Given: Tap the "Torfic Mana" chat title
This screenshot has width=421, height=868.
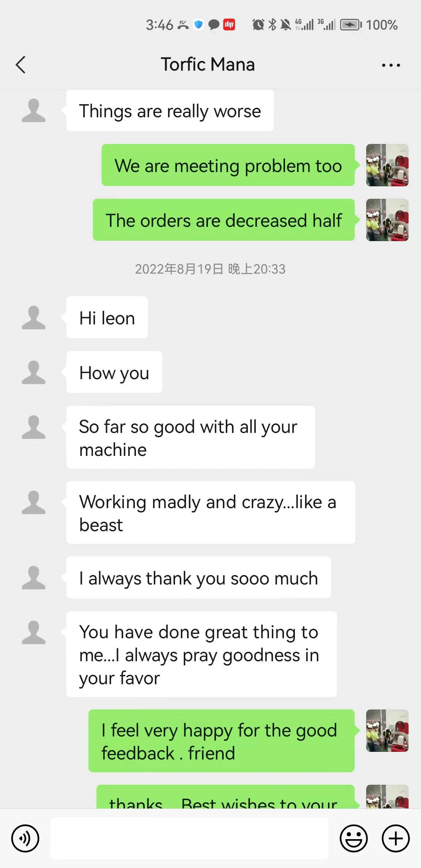Looking at the screenshot, I should point(208,65).
